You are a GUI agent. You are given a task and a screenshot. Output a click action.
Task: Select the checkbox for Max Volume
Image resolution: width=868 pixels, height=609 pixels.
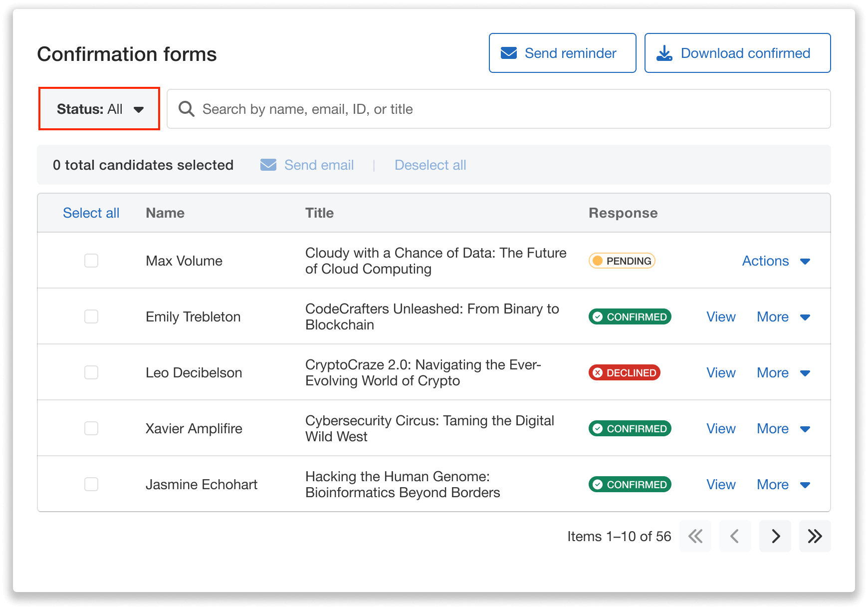tap(91, 260)
